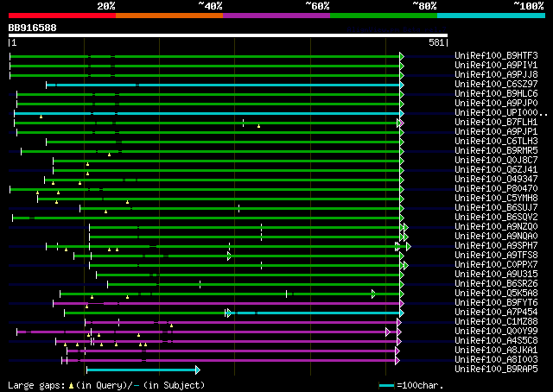The width and height of the screenshot is (553, 392).
Task: Select hit label UniRef100_A7P454
Action: [496, 313]
